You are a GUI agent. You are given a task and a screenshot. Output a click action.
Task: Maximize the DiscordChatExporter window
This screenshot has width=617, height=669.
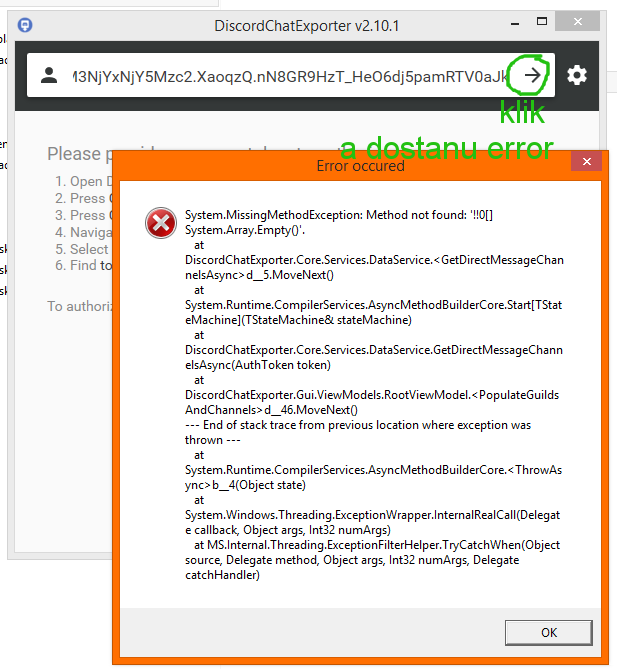coord(541,22)
